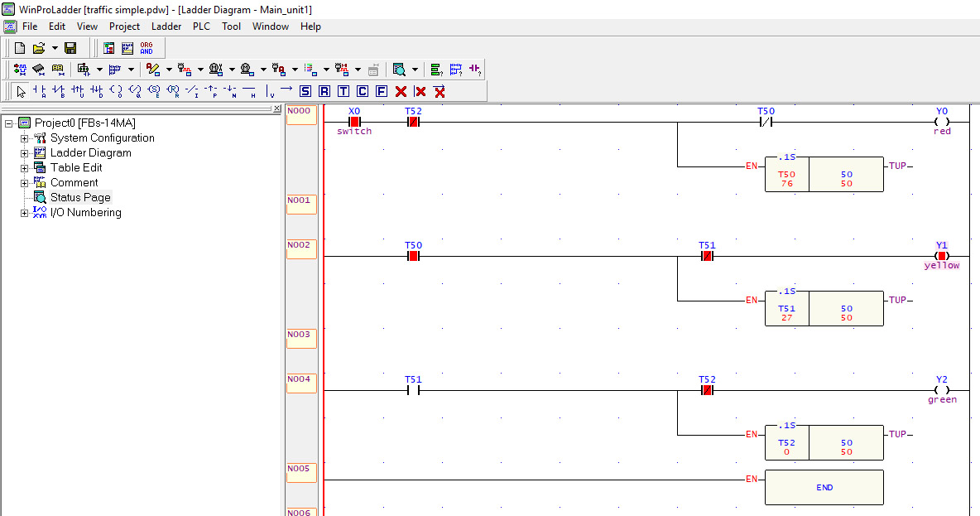980x516 pixels.
Task: Open the PLC menu
Action: [200, 26]
